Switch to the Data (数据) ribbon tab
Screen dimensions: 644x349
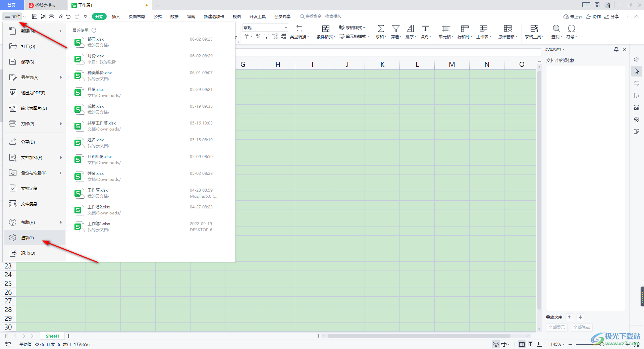pos(174,16)
